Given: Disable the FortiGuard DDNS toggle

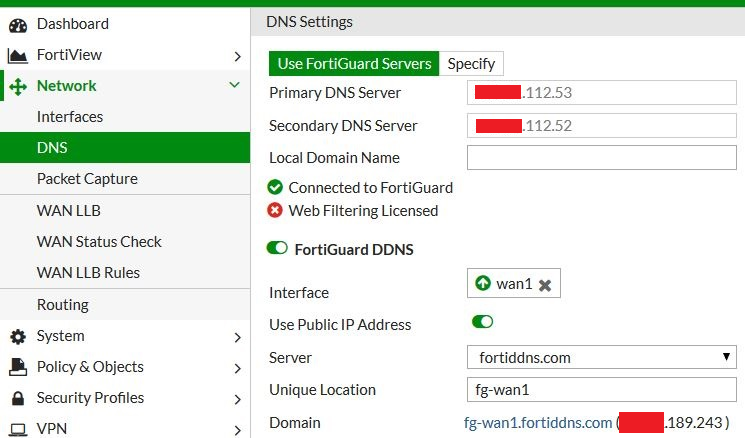Looking at the screenshot, I should click(x=277, y=248).
